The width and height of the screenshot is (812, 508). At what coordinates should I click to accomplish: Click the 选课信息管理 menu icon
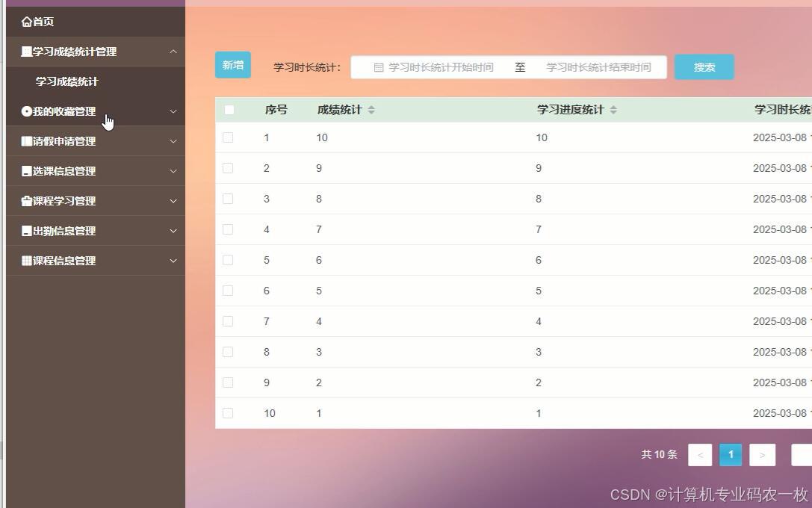pos(26,171)
